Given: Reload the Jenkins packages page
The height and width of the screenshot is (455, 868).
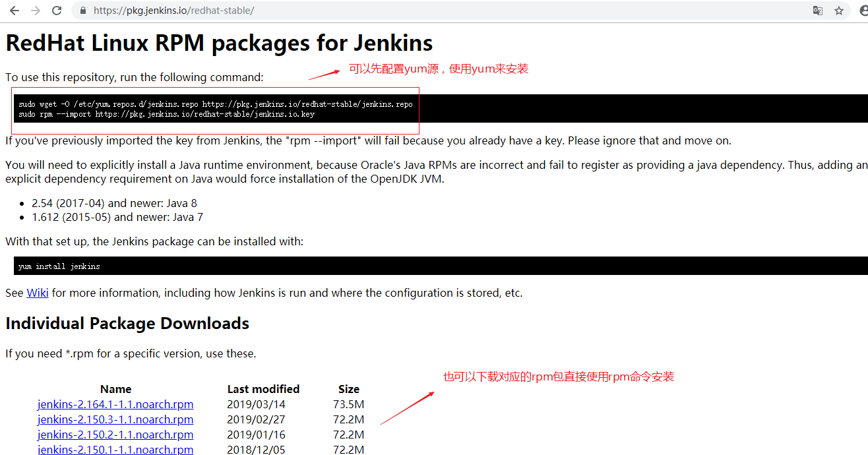Looking at the screenshot, I should [x=57, y=11].
